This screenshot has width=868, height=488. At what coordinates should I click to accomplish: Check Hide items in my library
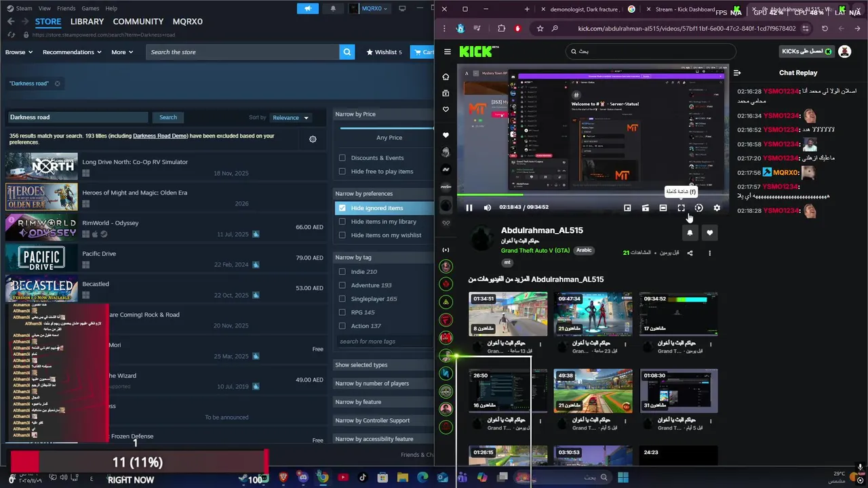(342, 222)
